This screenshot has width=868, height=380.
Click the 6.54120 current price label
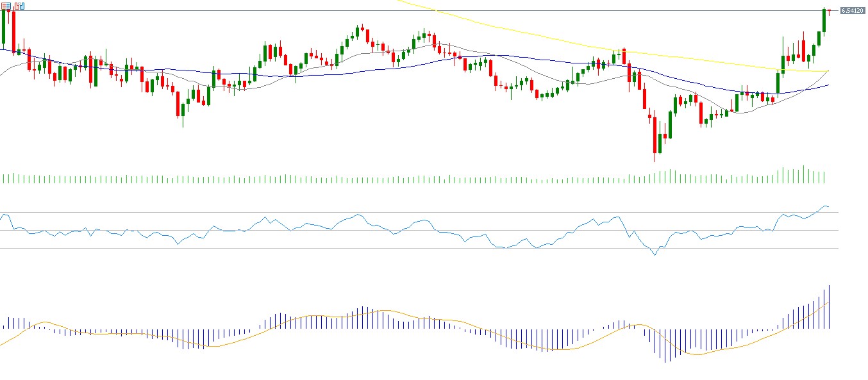852,11
